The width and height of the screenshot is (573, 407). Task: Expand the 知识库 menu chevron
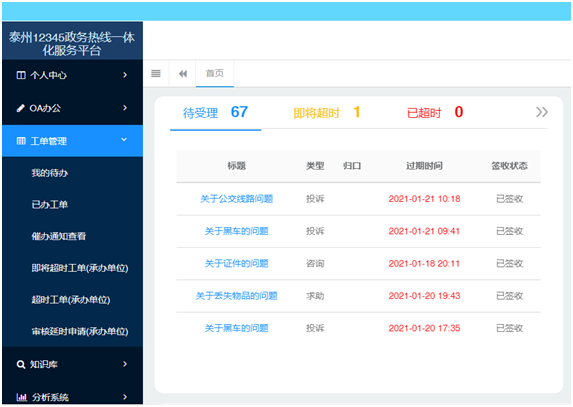[125, 364]
